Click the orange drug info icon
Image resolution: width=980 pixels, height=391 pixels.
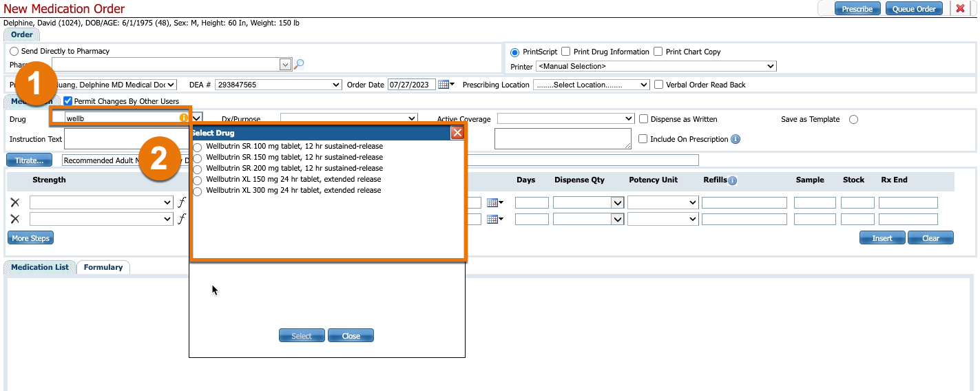click(x=184, y=118)
